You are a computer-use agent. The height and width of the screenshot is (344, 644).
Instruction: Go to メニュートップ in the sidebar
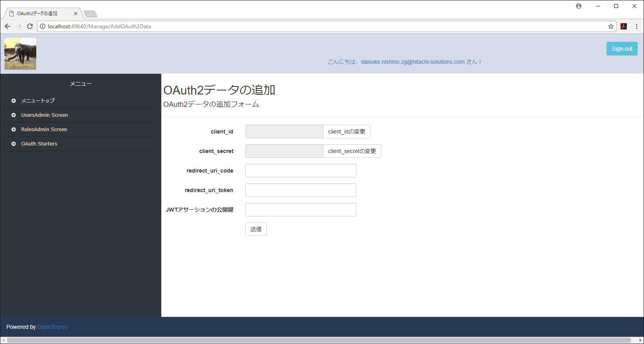(38, 101)
